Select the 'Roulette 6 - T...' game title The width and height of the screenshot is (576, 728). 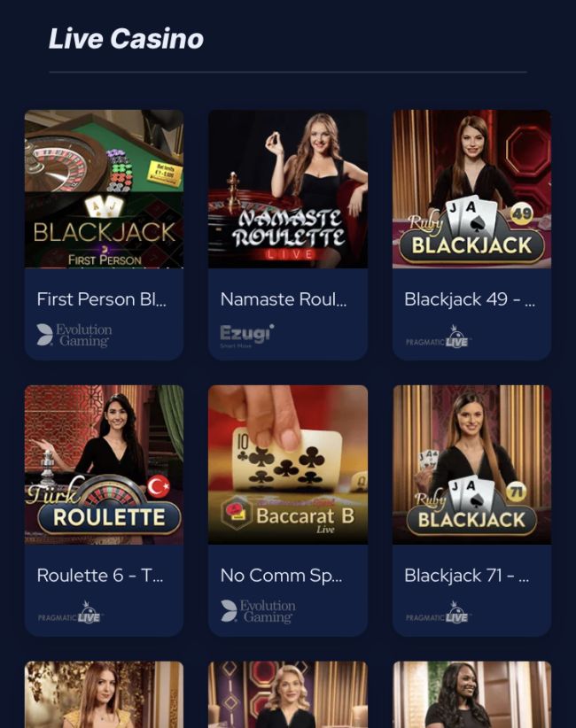pyautogui.click(x=100, y=576)
